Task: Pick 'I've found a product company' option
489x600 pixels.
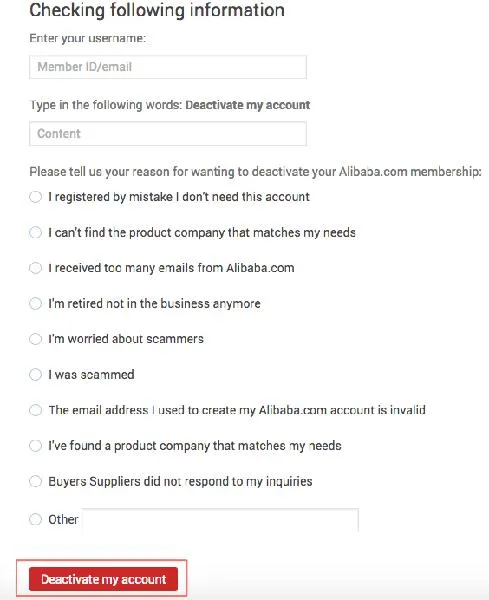Action: pyautogui.click(x=35, y=445)
